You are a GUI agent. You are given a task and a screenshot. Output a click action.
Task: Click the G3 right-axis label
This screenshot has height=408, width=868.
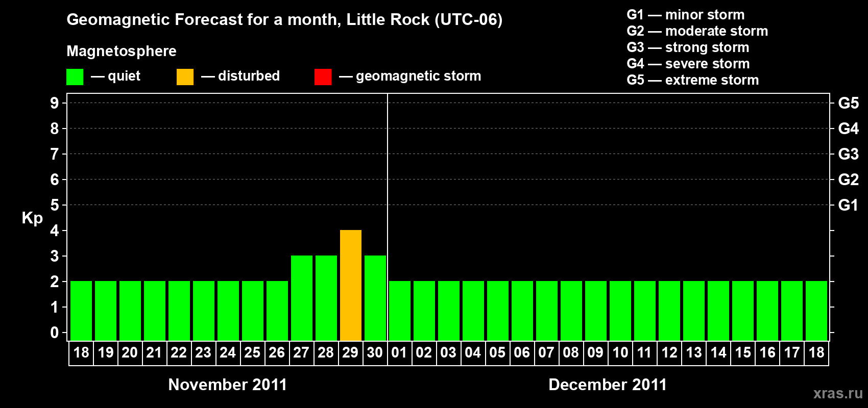(848, 154)
